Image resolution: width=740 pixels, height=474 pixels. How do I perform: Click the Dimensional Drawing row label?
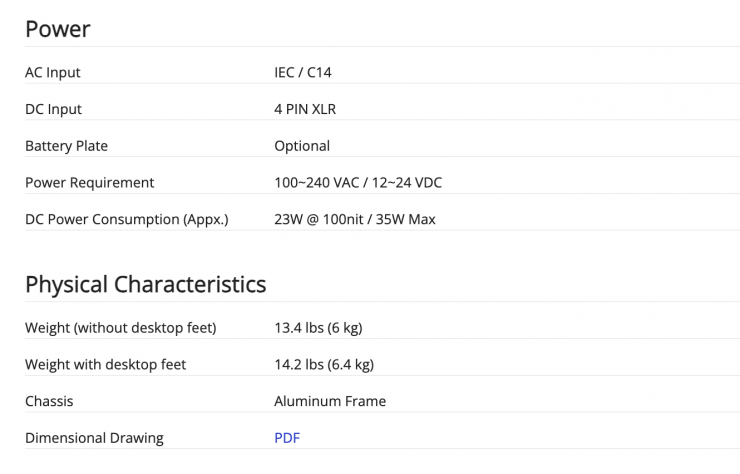pyautogui.click(x=94, y=438)
